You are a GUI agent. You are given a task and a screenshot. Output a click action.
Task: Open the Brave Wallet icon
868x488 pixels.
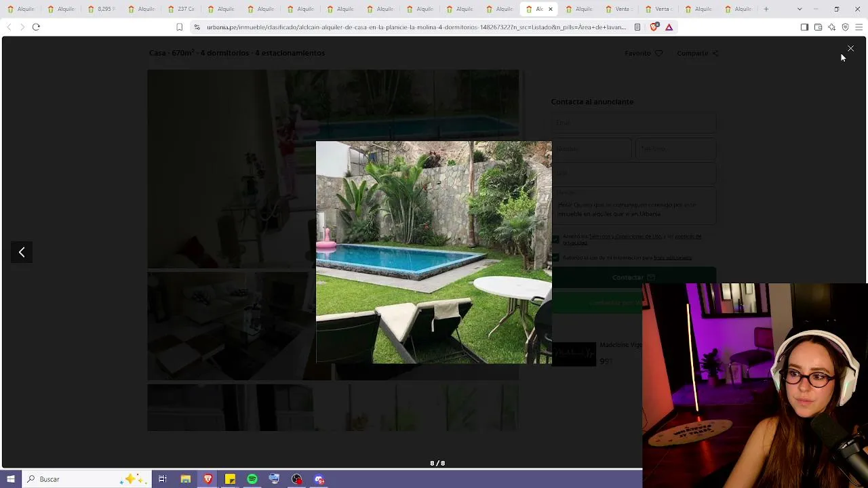click(818, 27)
